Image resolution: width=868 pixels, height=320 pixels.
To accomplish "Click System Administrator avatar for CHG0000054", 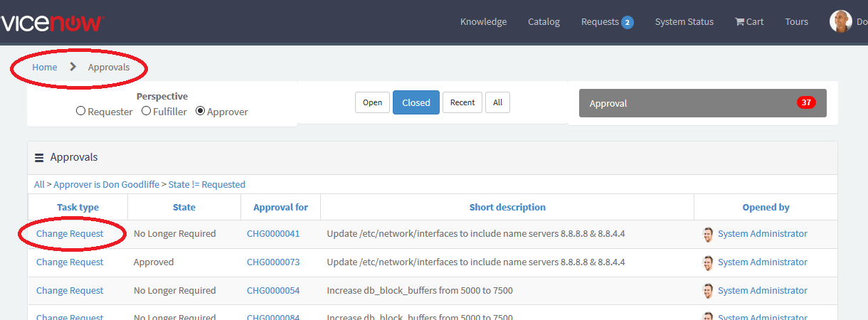I will pos(707,291).
